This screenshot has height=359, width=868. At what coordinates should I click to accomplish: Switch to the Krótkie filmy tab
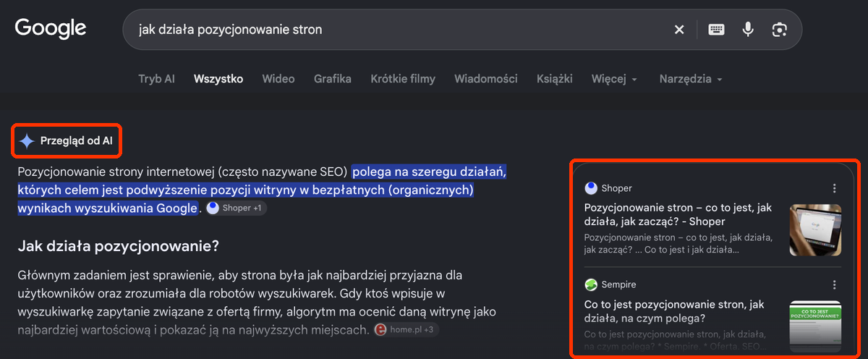click(403, 79)
